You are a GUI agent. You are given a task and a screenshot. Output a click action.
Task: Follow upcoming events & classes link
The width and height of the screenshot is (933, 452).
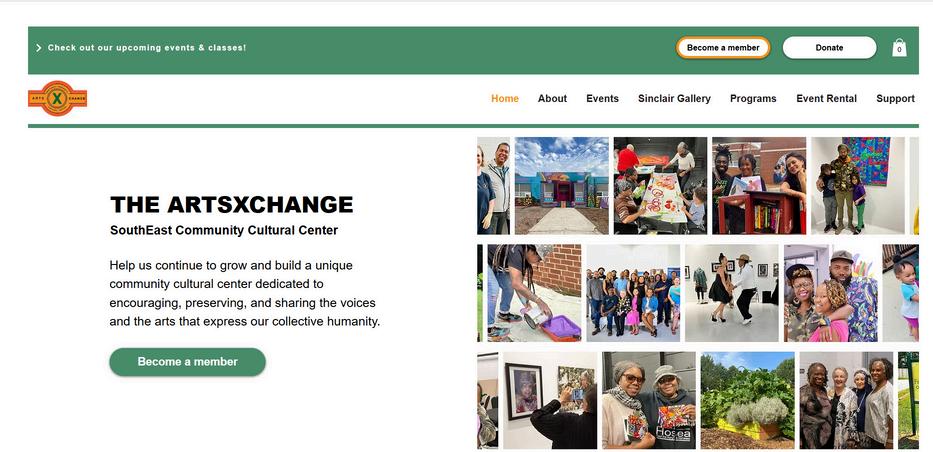(147, 48)
